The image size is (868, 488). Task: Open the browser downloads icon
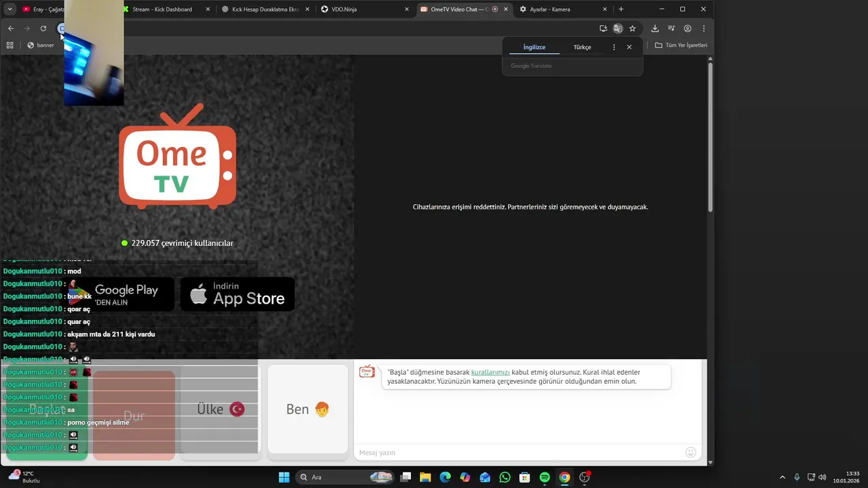pyautogui.click(x=654, y=28)
